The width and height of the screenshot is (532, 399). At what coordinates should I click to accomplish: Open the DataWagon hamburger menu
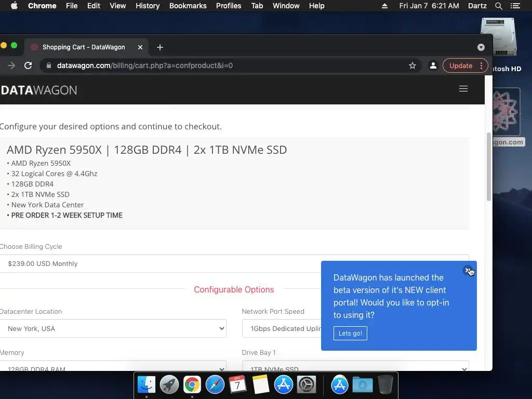pos(463,88)
